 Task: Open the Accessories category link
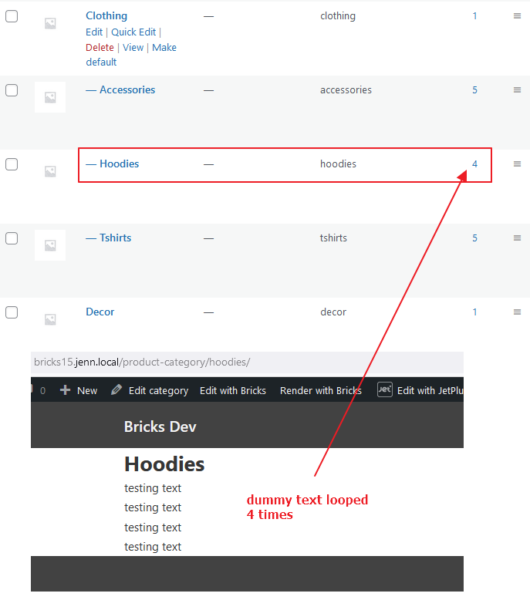(127, 90)
